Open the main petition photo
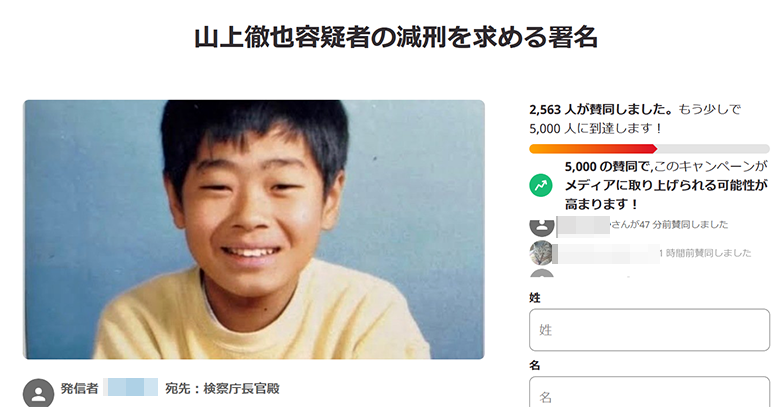 pyautogui.click(x=254, y=229)
